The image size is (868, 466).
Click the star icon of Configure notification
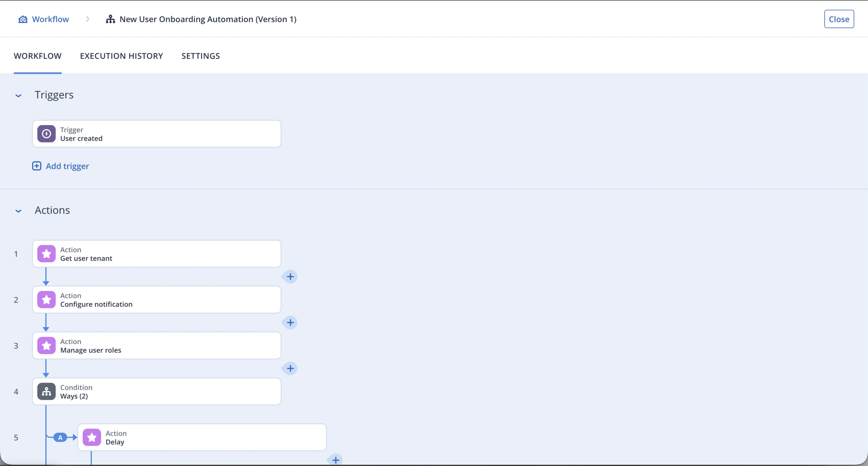coord(46,300)
